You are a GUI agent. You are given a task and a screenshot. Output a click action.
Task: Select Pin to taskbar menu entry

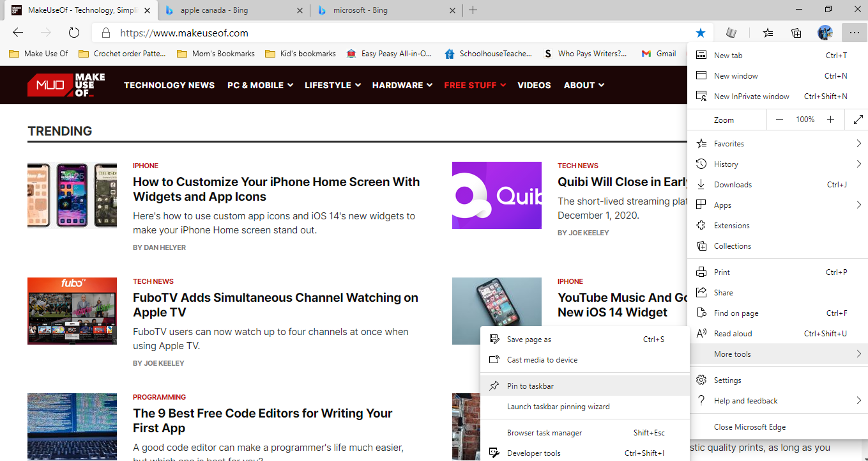530,386
